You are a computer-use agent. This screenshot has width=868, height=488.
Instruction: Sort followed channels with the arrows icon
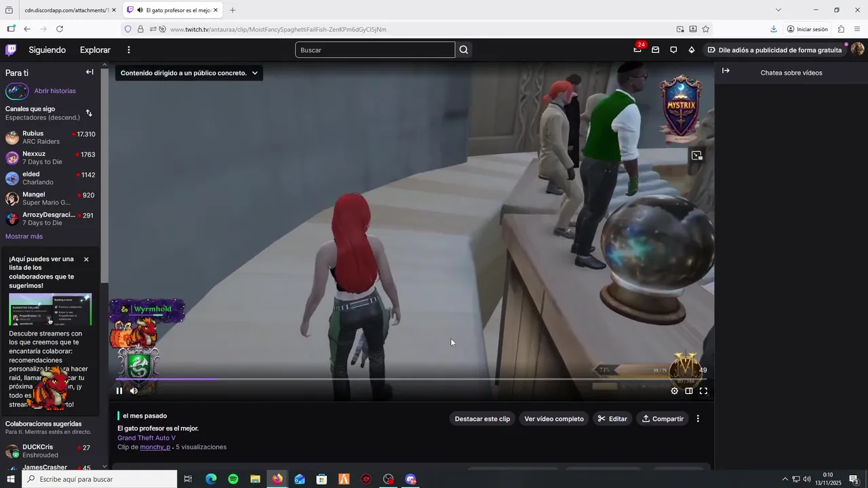(x=89, y=113)
